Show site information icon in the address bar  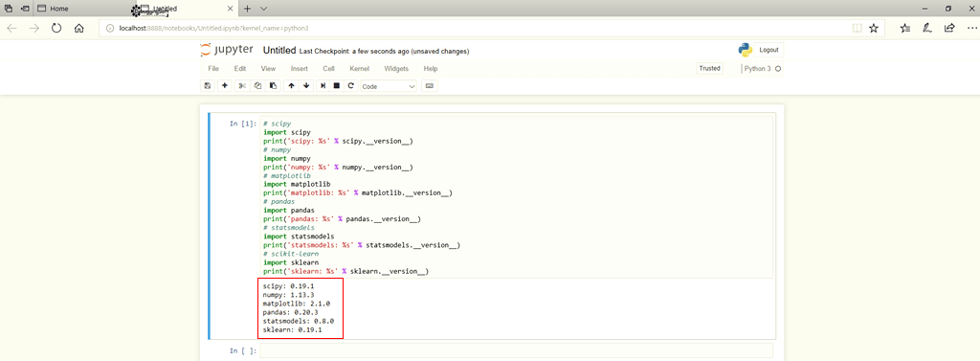click(109, 28)
